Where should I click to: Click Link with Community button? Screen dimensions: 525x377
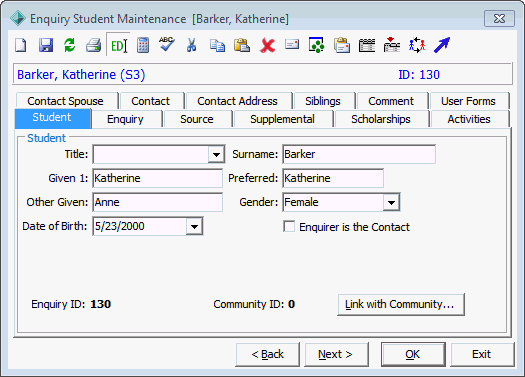[401, 304]
